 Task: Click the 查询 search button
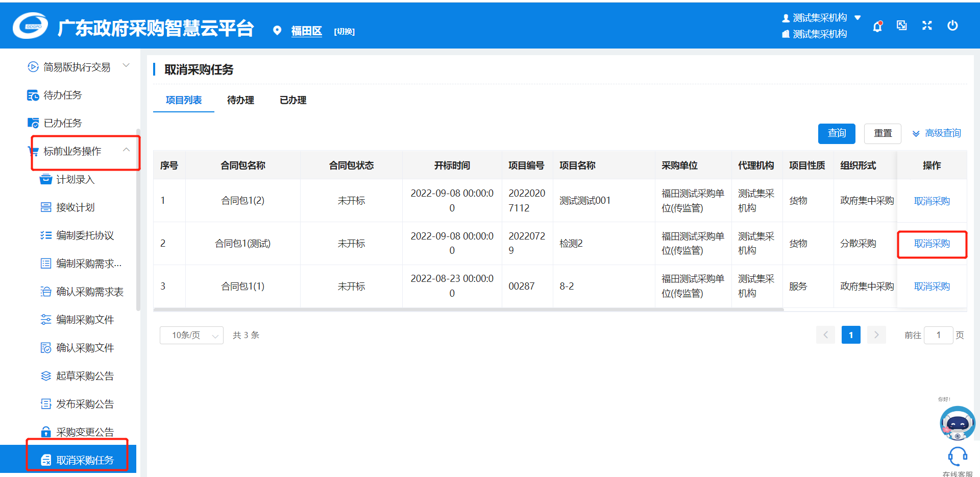click(837, 133)
